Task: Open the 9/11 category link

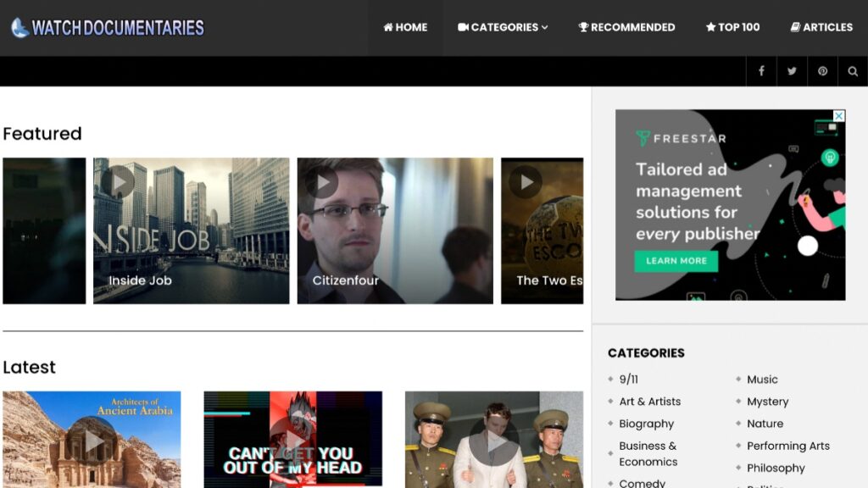Action: [x=628, y=380]
